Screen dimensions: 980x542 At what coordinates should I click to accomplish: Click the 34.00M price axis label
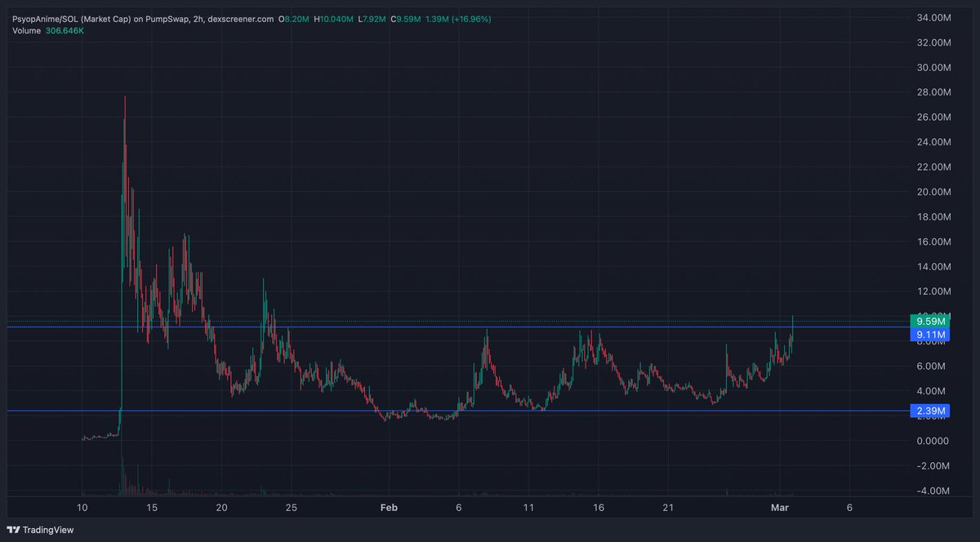pyautogui.click(x=934, y=17)
